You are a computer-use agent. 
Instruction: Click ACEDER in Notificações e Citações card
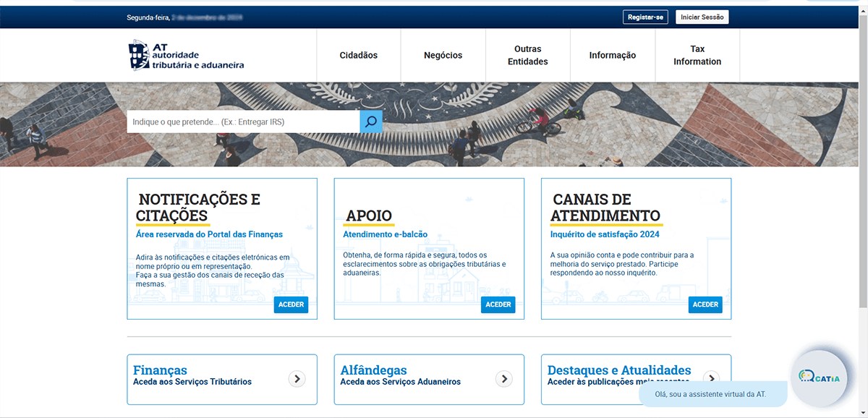point(291,304)
